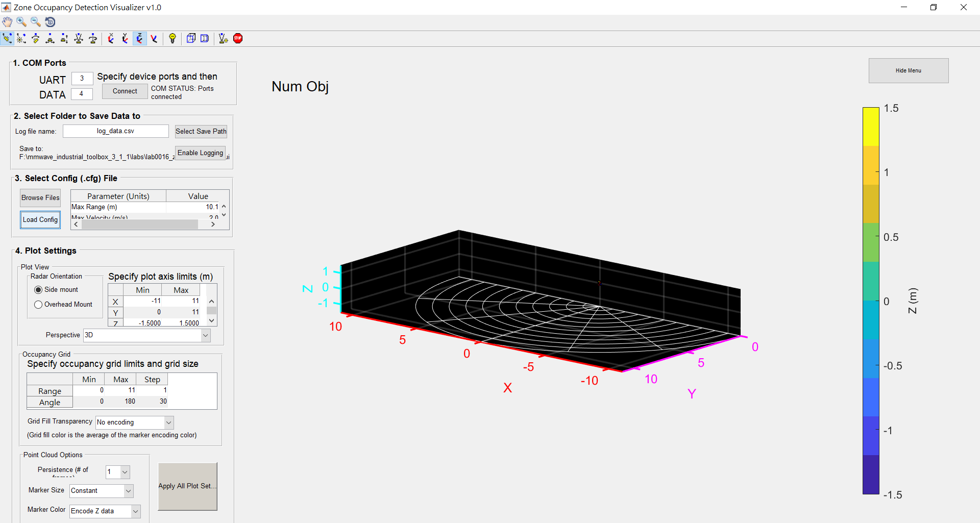Open the Persistence frames dropdown

point(125,472)
